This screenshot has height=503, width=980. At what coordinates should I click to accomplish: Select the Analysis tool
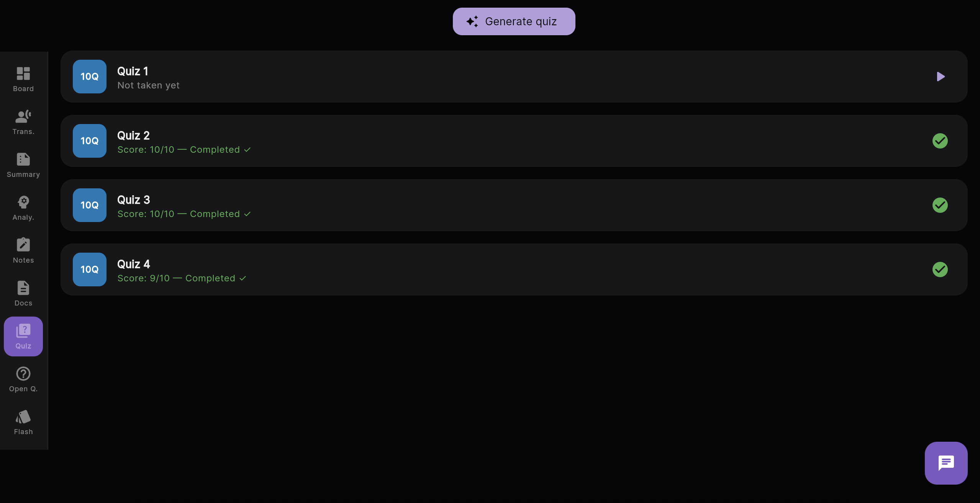coord(23,207)
